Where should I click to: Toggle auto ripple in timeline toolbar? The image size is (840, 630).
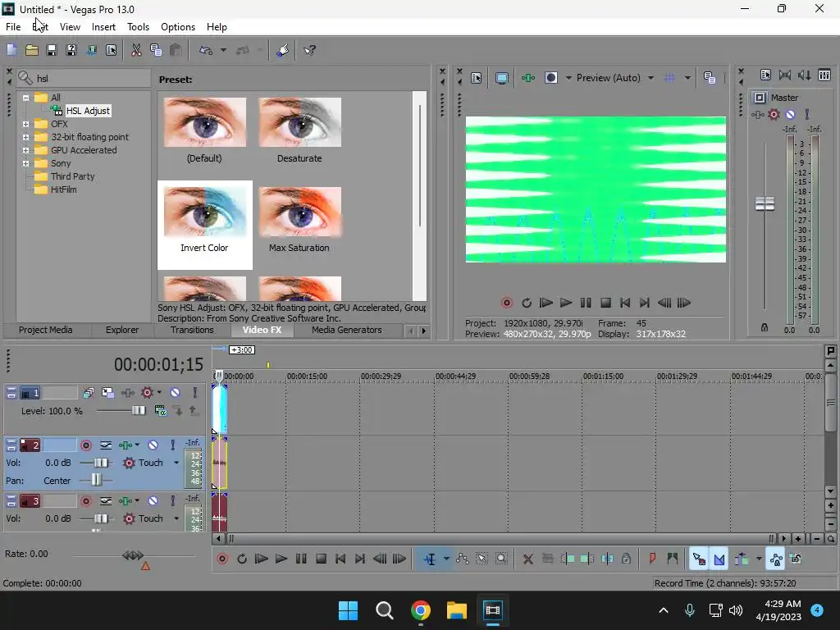[x=742, y=559]
